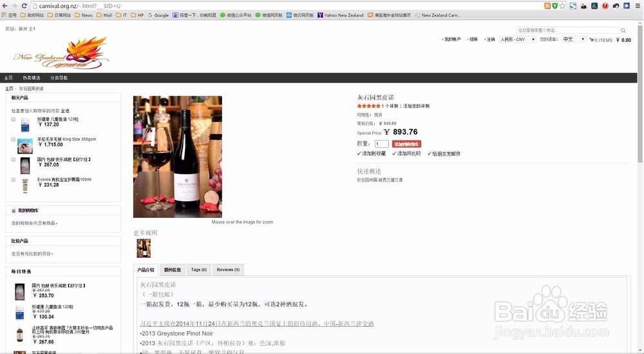
Task: Open the currency dropdown 人民币 - CNY
Action: pos(518,39)
